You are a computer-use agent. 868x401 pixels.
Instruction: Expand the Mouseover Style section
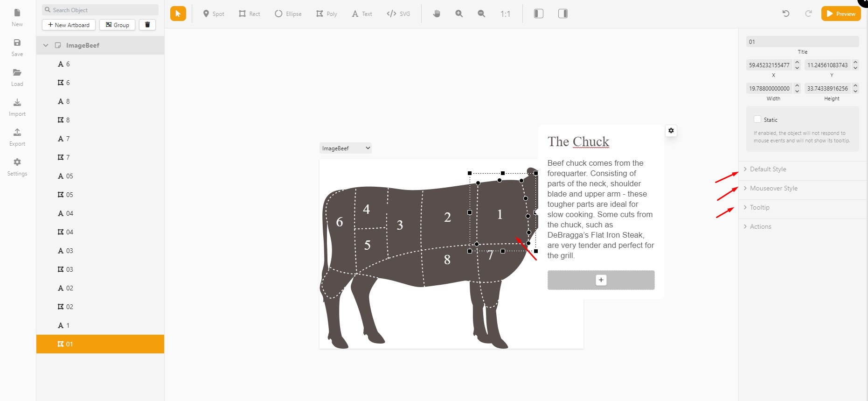[773, 188]
